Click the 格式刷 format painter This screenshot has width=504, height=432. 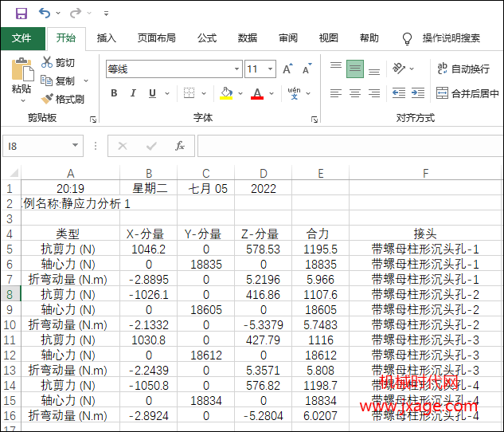[63, 99]
